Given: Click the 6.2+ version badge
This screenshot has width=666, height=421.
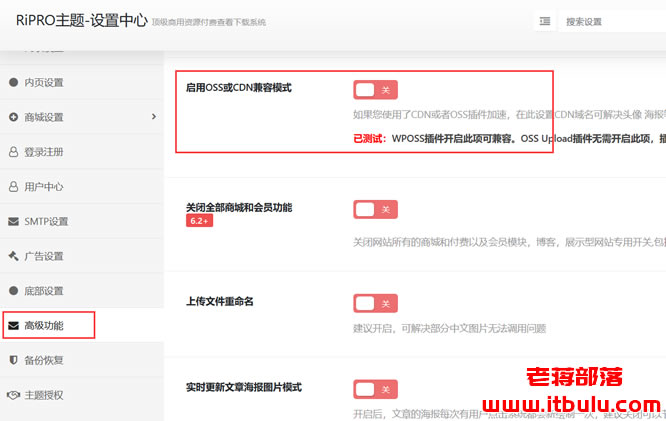Looking at the screenshot, I should click(199, 221).
